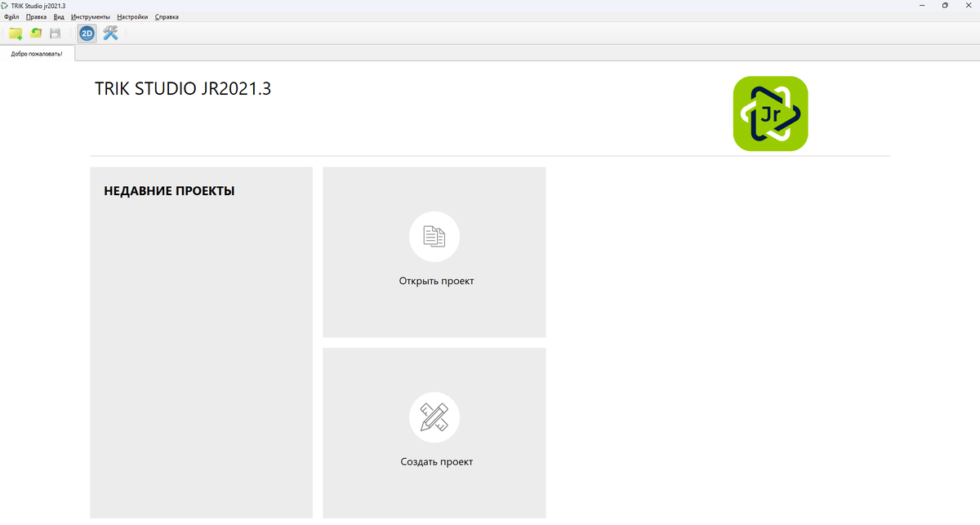Click the document icon above Открыть проект

(x=434, y=237)
